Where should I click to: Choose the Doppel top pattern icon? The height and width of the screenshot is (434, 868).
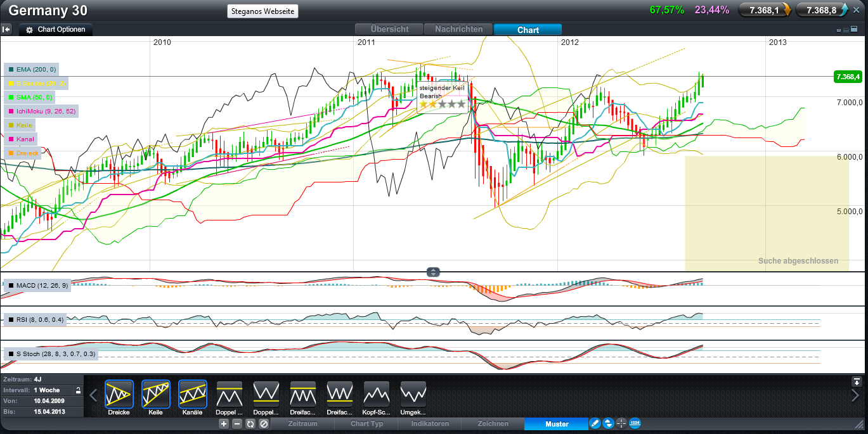coord(229,393)
